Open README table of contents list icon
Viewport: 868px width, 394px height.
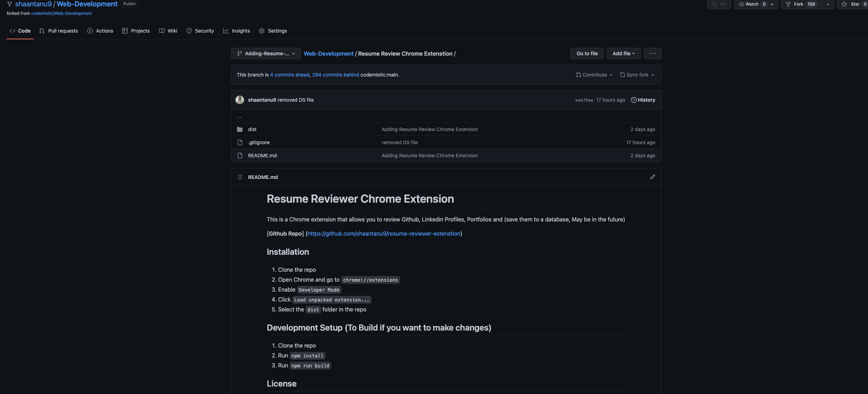[240, 177]
